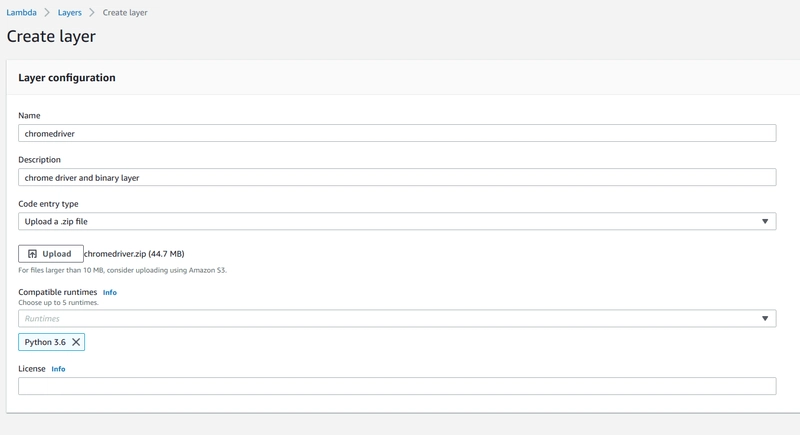Click the Layer configuration panel header
The image size is (800, 435).
(x=67, y=78)
